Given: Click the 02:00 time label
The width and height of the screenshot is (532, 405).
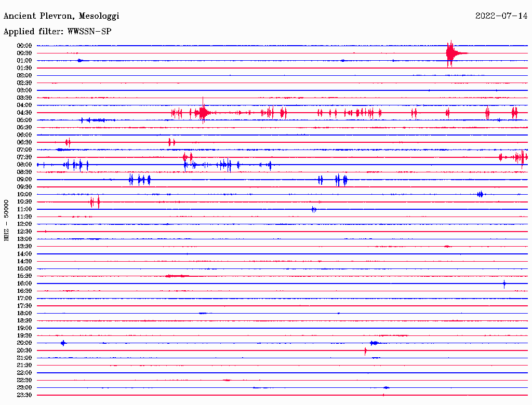Looking at the screenshot, I should point(24,75).
